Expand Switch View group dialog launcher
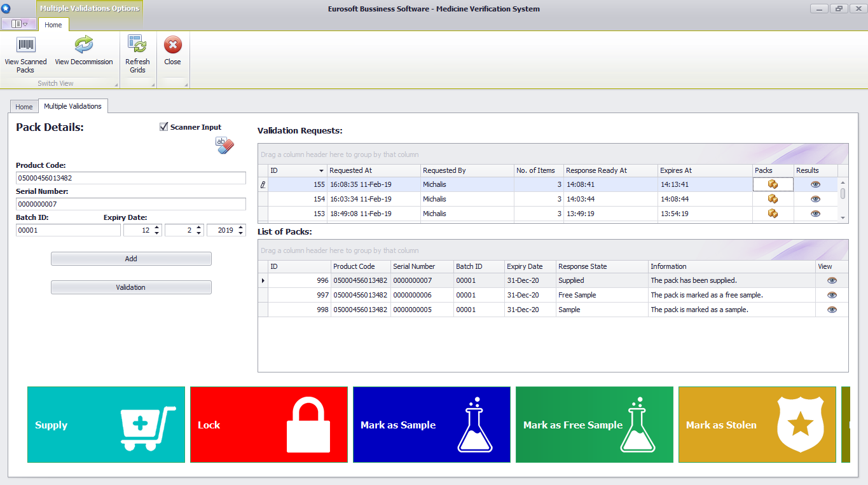868x485 pixels. (116, 85)
